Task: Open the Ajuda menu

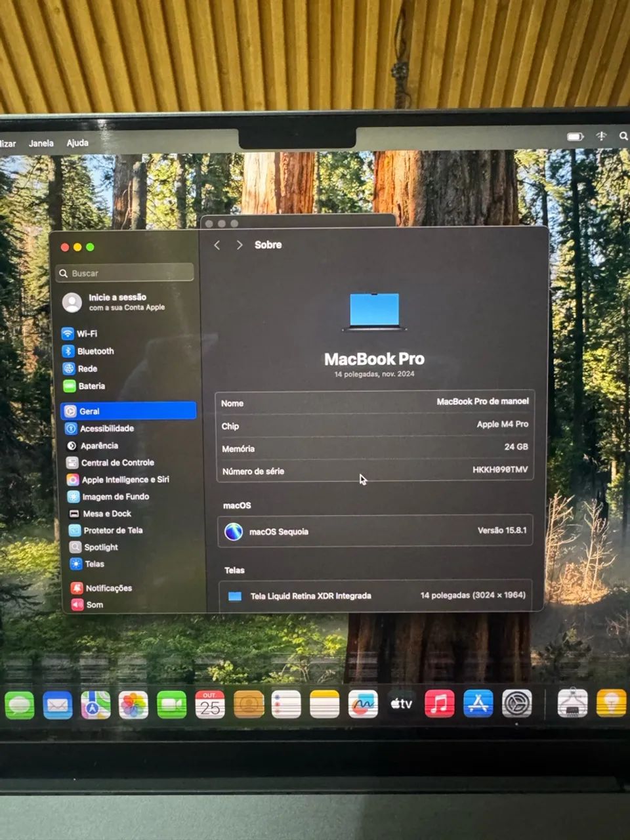Action: pos(77,142)
